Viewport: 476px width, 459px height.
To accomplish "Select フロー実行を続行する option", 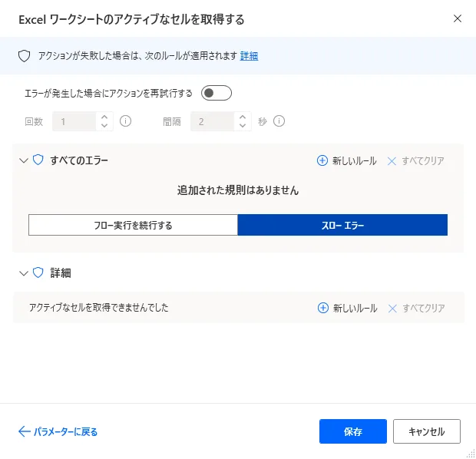I will click(x=133, y=225).
